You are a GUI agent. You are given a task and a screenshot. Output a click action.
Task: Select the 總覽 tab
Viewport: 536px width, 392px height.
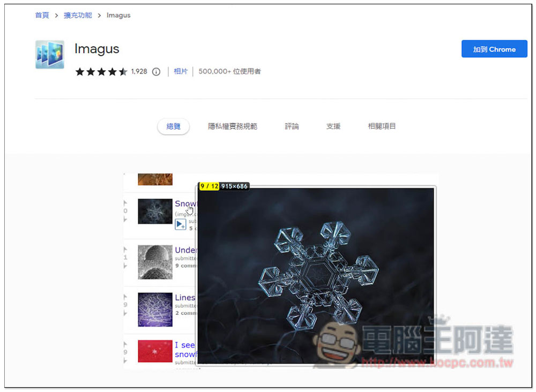(x=173, y=126)
